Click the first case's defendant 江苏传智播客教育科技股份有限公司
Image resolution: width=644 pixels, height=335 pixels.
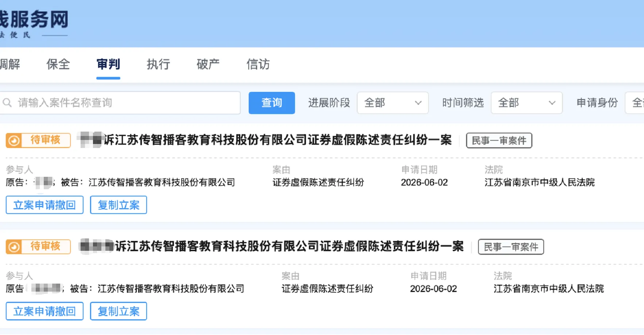162,182
